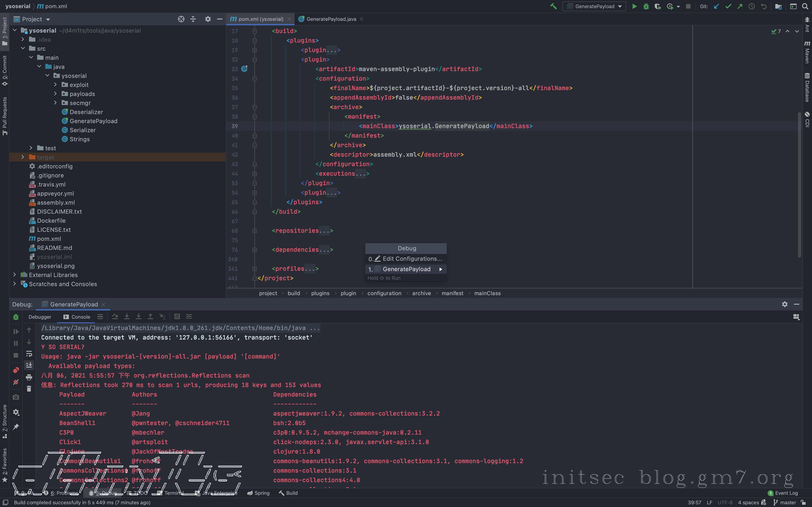Switch to the GeneratePayload.java editor tab
The image size is (812, 507).
point(331,19)
